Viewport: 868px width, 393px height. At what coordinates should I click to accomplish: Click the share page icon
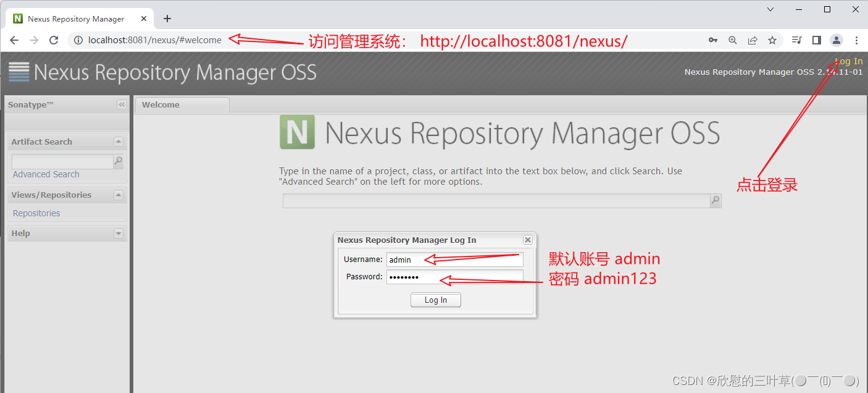pos(753,40)
